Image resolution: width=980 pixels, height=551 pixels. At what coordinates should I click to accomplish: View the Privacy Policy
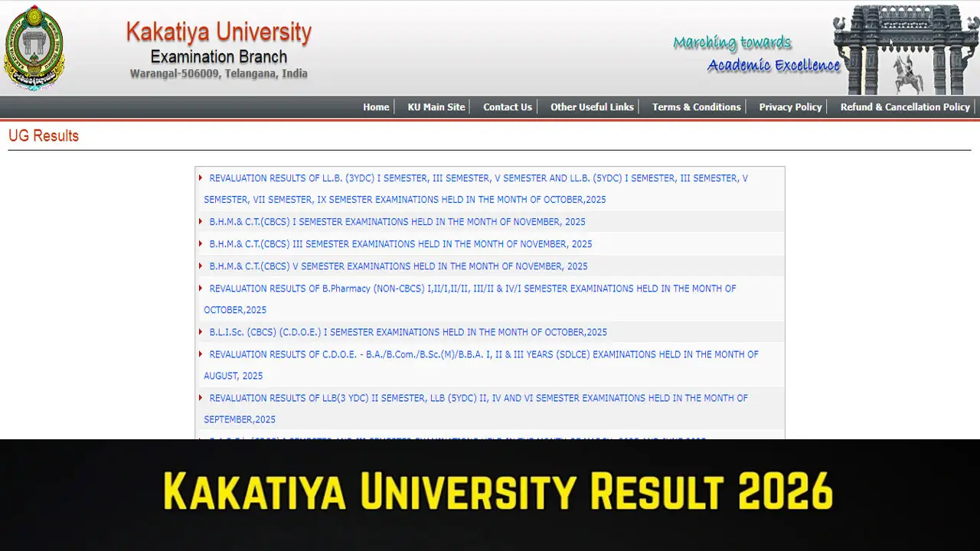point(790,107)
